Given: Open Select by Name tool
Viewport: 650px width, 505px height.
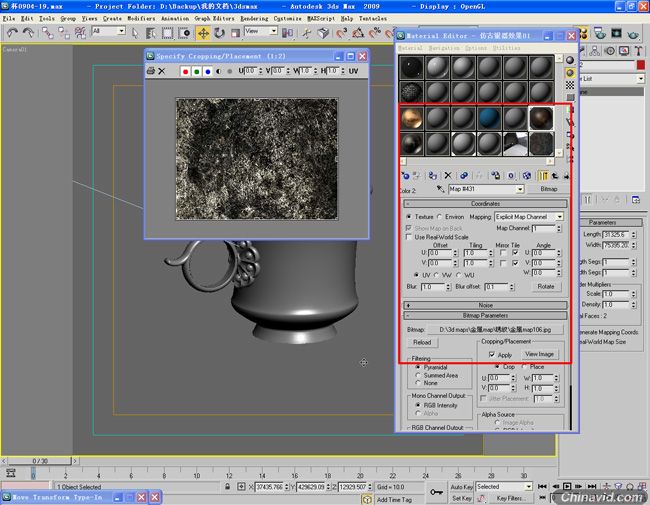Looking at the screenshot, I should (x=150, y=33).
